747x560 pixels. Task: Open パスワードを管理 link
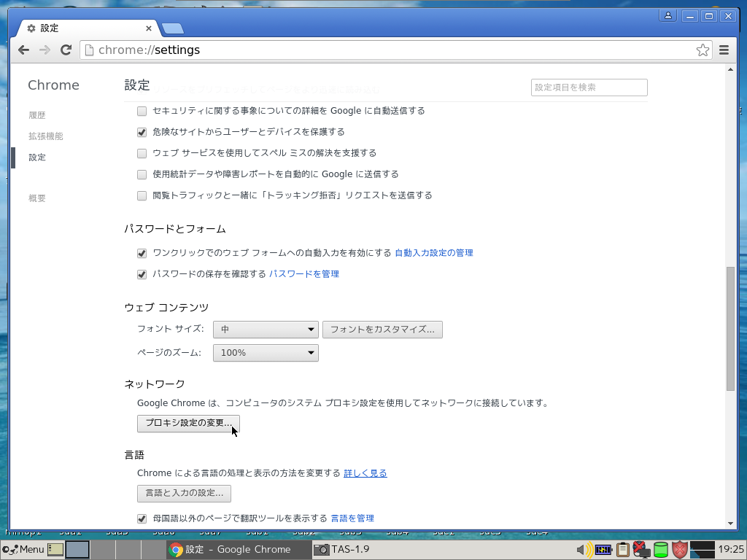point(304,274)
